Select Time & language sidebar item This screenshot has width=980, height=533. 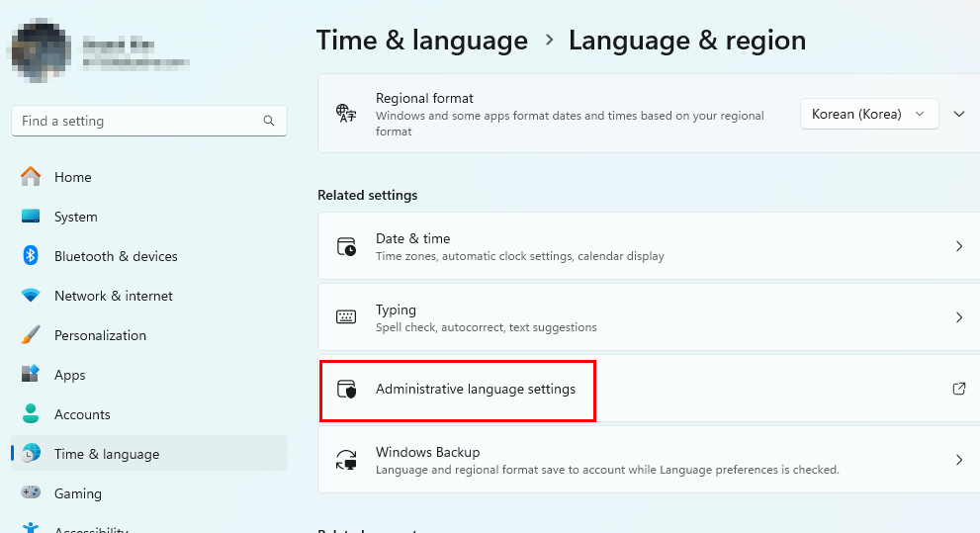tap(148, 453)
